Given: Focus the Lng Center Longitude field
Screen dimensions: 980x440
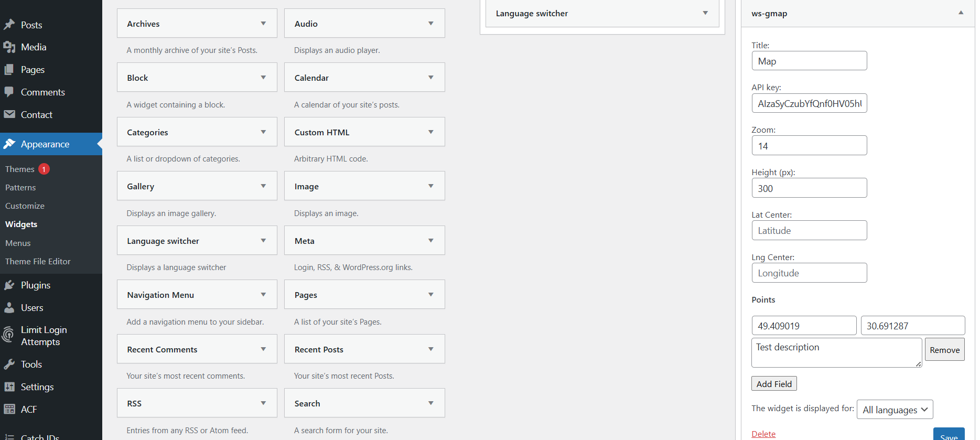Looking at the screenshot, I should pyautogui.click(x=809, y=273).
